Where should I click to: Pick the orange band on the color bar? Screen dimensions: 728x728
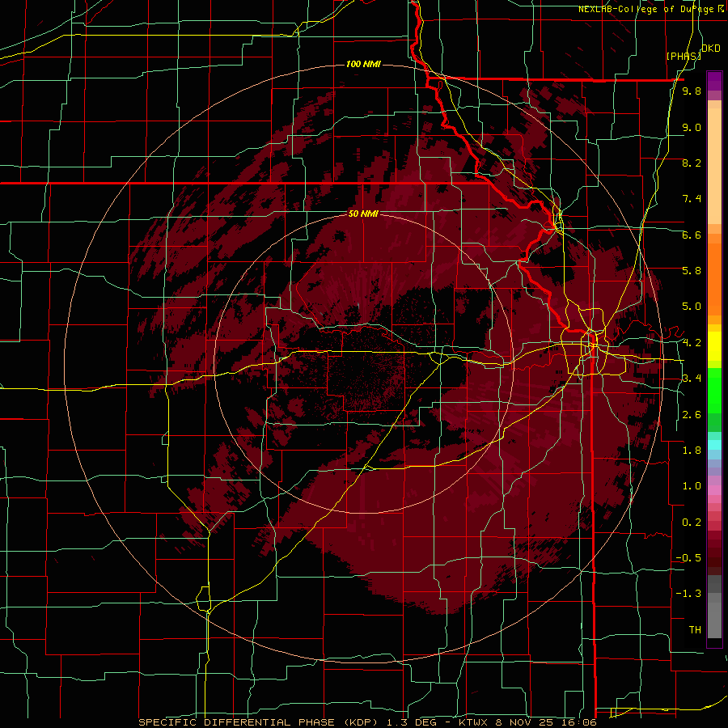coord(714,278)
